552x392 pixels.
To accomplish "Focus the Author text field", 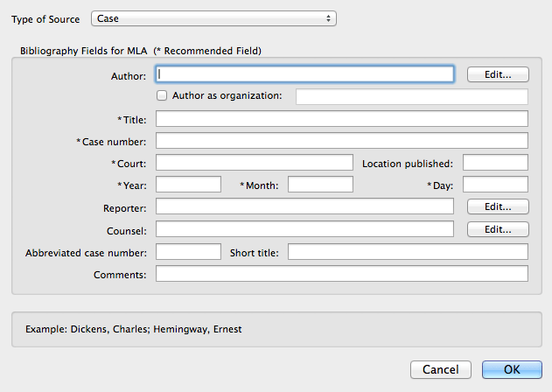I will 304,74.
